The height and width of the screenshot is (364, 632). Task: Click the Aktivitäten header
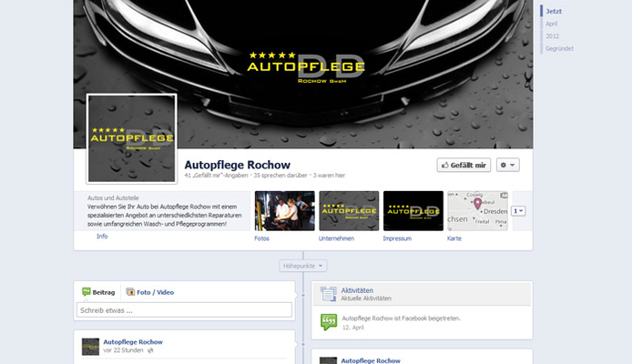(x=357, y=290)
